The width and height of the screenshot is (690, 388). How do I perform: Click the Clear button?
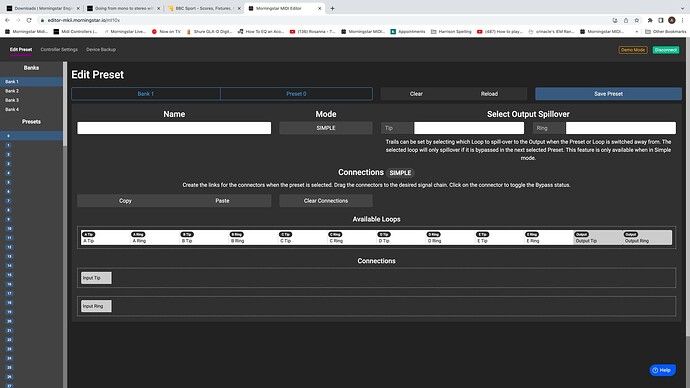pyautogui.click(x=416, y=94)
